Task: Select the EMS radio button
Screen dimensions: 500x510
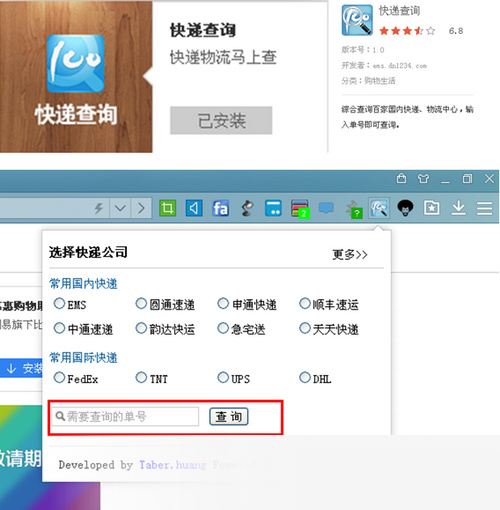Action: tap(59, 303)
